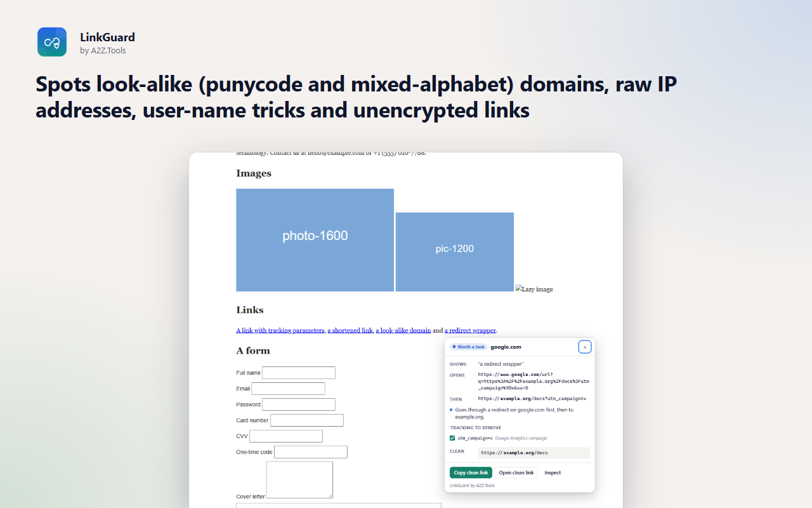Focus the Card number input field
812x508 pixels.
[307, 420]
